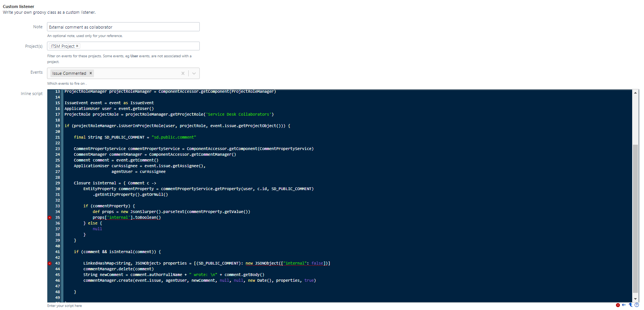The width and height of the screenshot is (644, 310).
Task: Click the 'Inline script' field label
Action: click(32, 94)
